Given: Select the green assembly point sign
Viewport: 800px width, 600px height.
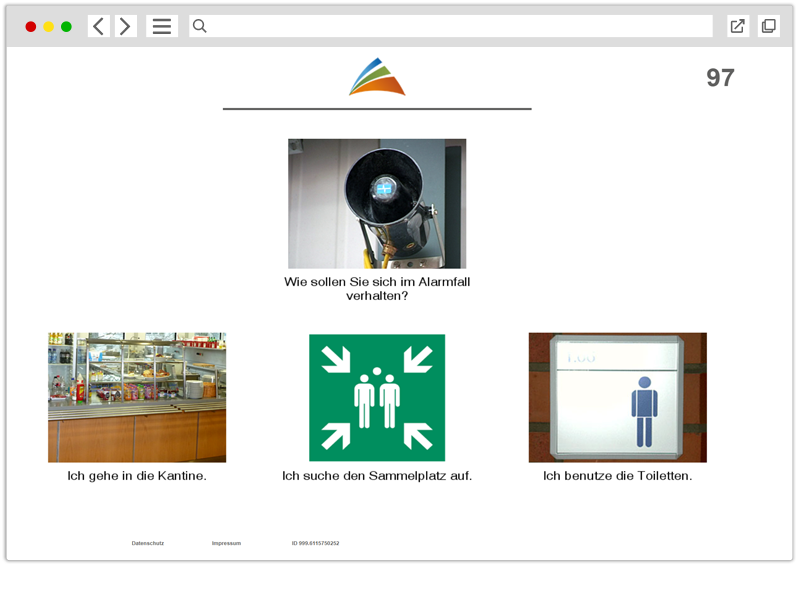Looking at the screenshot, I should (x=377, y=397).
